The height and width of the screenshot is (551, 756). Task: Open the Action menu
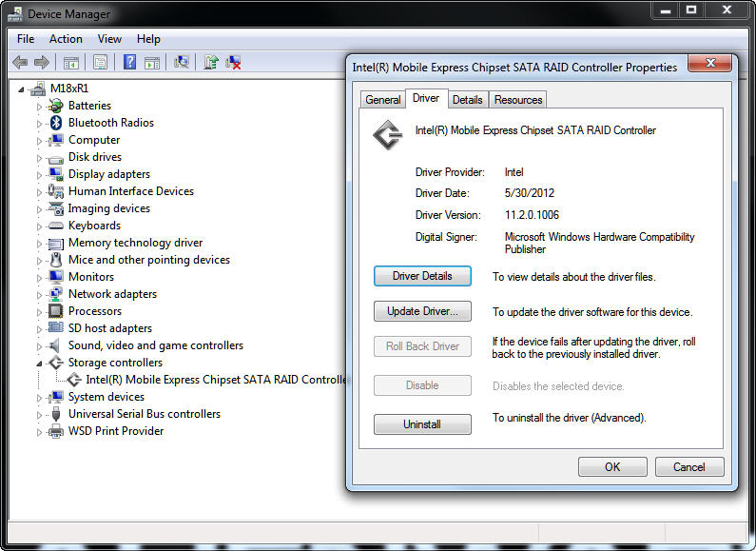[66, 39]
